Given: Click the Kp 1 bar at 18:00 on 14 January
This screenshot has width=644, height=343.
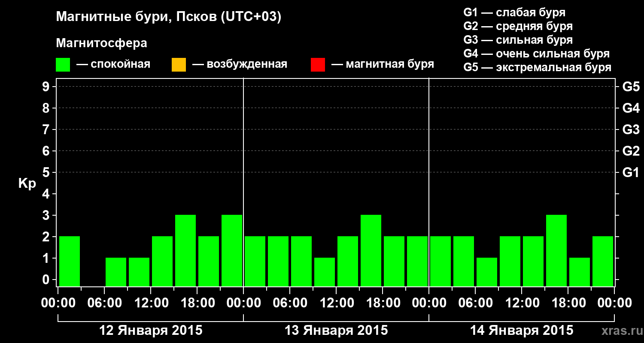Looking at the screenshot, I should coord(580,272).
